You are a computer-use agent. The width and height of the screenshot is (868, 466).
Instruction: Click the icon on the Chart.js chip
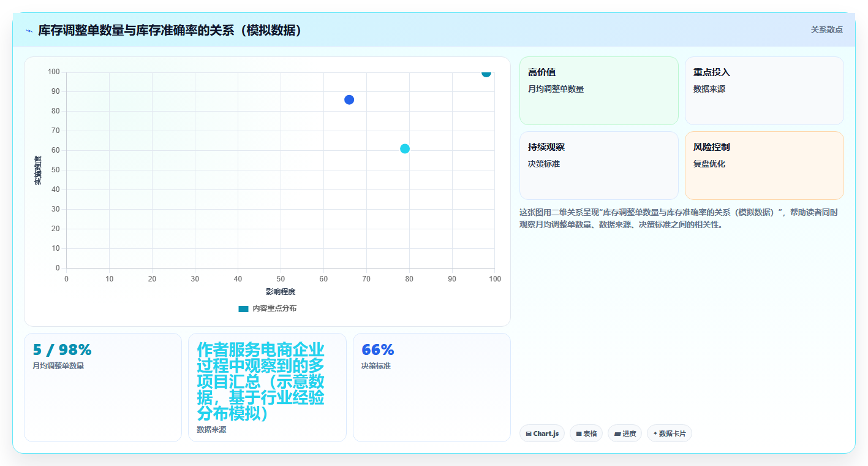528,434
